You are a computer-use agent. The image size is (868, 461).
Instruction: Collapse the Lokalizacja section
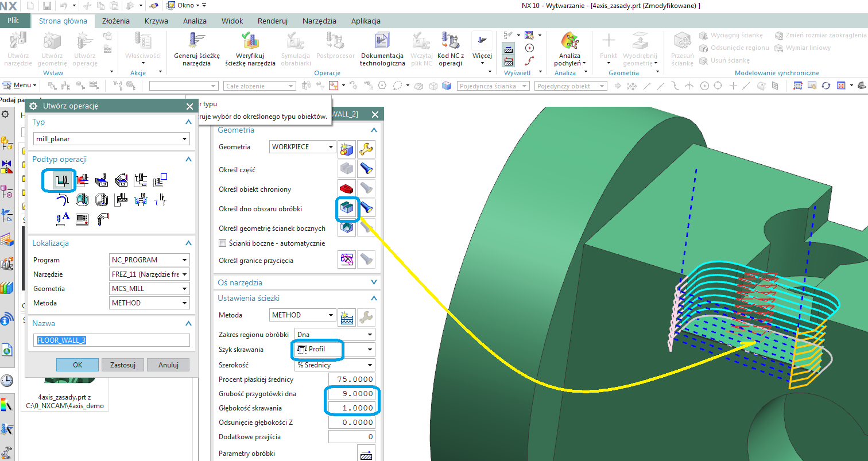point(188,243)
